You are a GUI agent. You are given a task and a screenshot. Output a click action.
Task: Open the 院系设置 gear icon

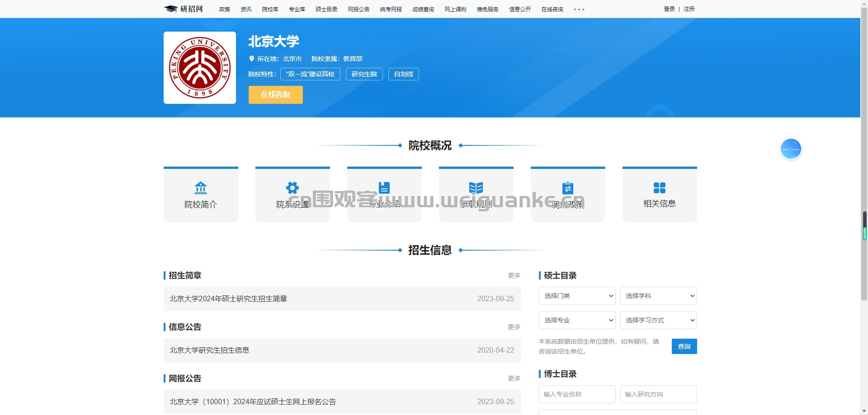pos(292,187)
